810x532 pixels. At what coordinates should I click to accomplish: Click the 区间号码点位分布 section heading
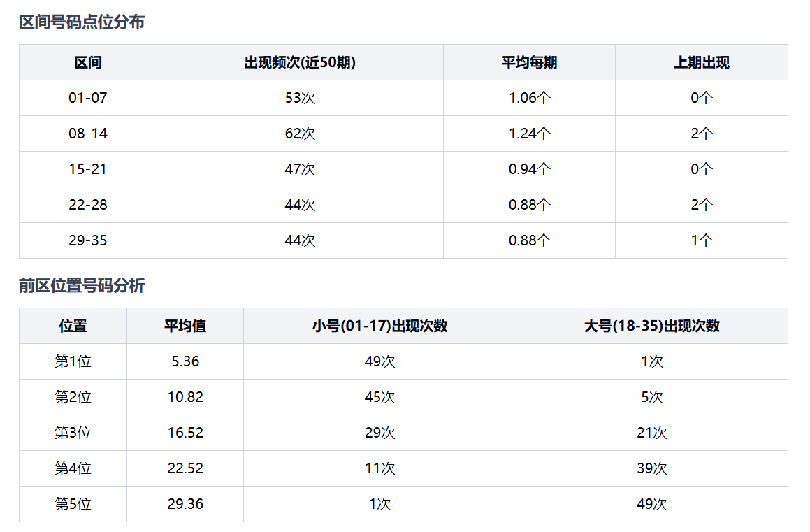pos(82,22)
